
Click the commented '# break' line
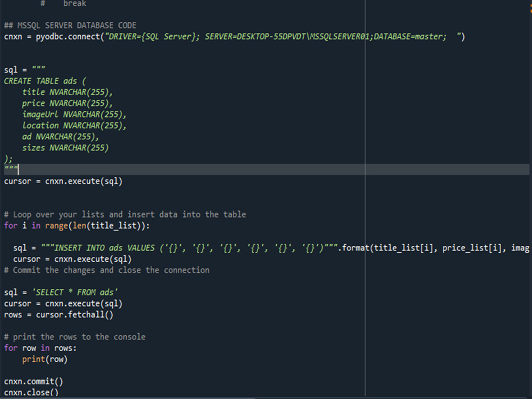(63, 3)
